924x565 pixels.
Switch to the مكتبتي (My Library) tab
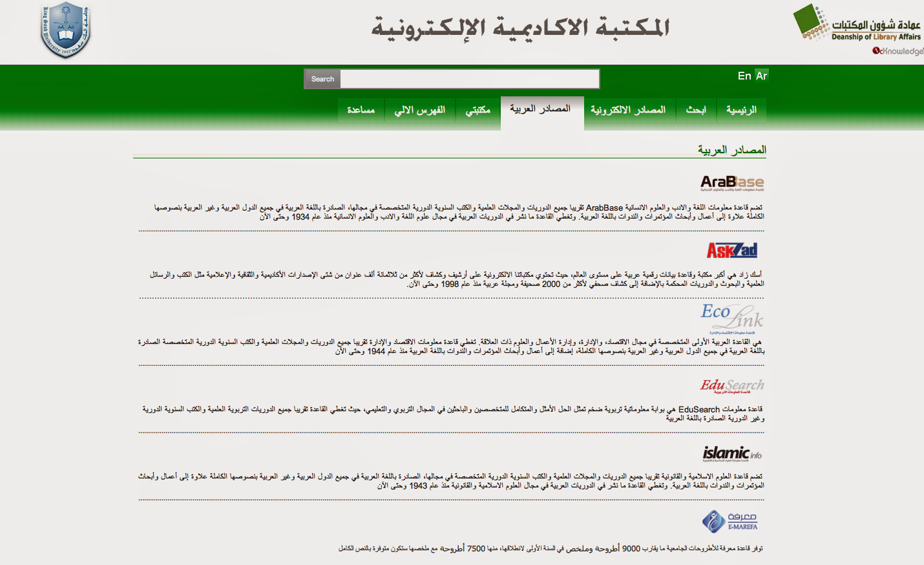click(x=478, y=110)
